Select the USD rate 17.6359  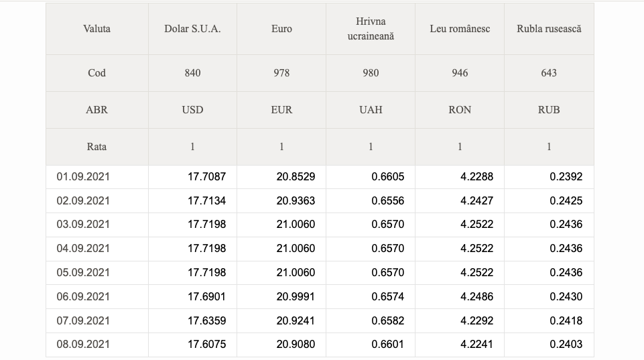click(x=206, y=320)
